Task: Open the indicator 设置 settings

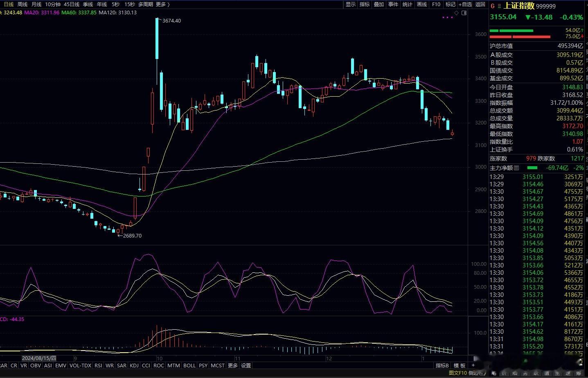Action: point(246,365)
